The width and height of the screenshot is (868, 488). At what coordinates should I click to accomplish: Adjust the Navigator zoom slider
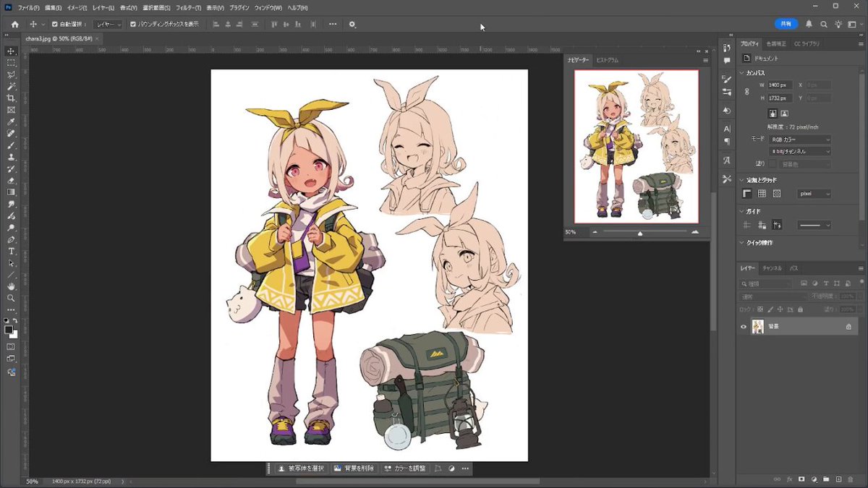tap(639, 232)
